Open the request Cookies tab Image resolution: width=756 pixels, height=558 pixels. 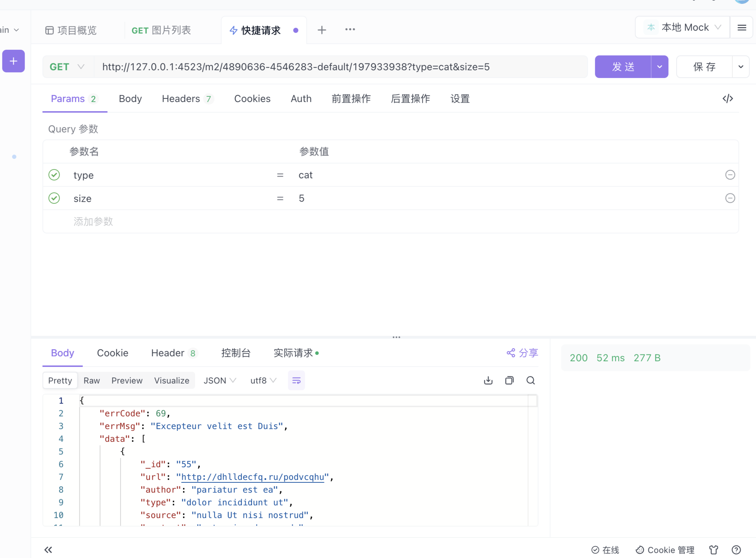[252, 99]
